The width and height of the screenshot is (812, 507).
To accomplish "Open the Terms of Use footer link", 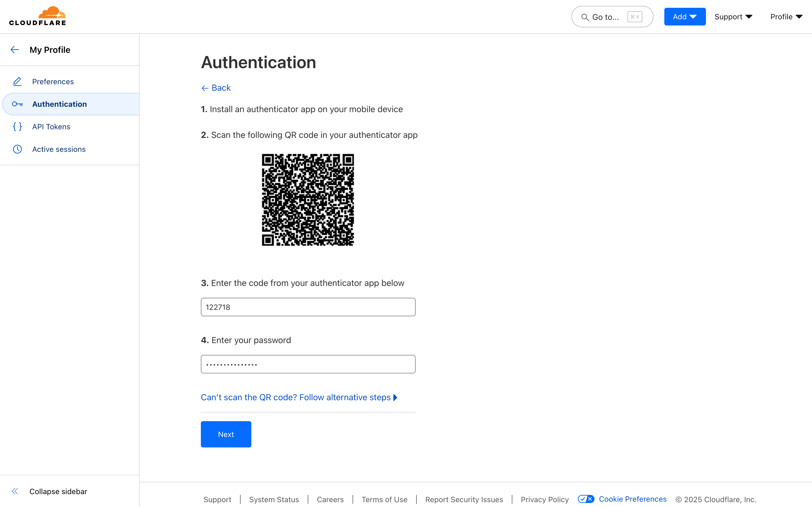I will point(385,499).
